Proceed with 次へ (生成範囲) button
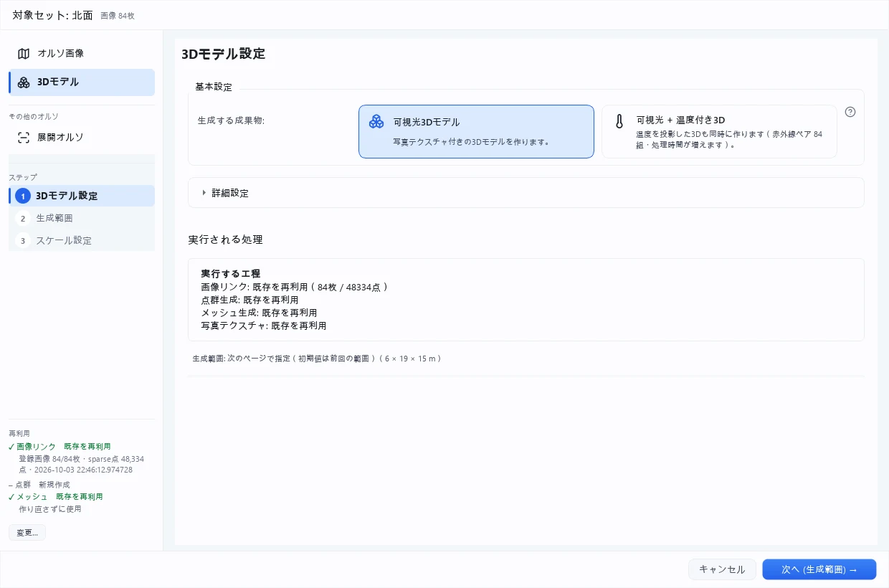Screen dimensions: 889x588 (x=819, y=569)
